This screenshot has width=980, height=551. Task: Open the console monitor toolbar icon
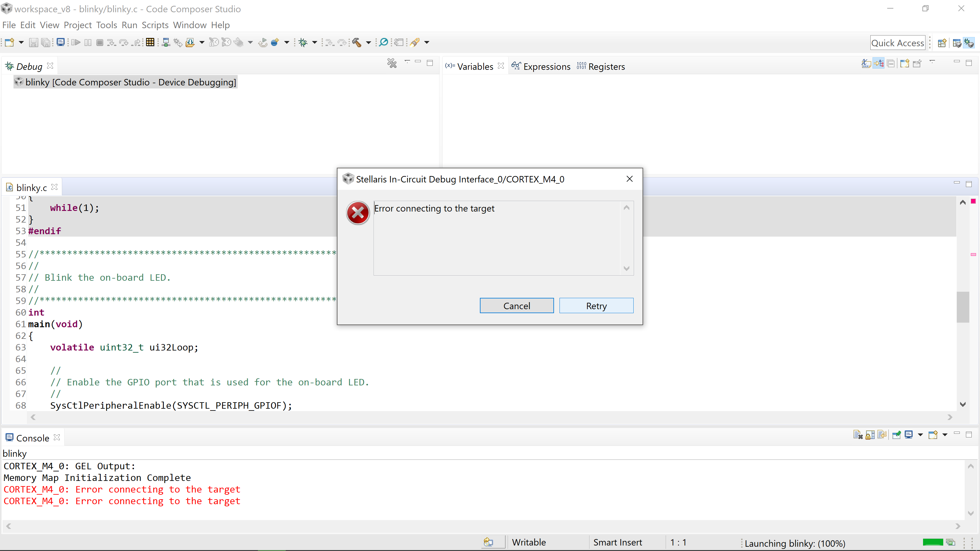tap(61, 42)
